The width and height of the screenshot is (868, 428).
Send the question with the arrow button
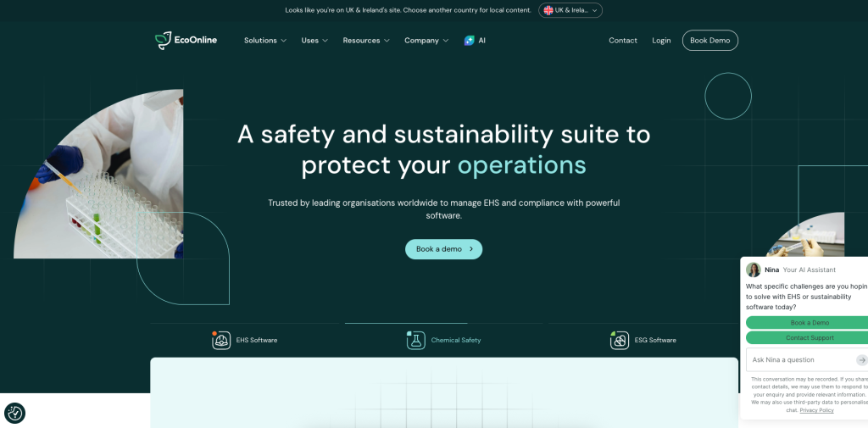[x=861, y=360]
